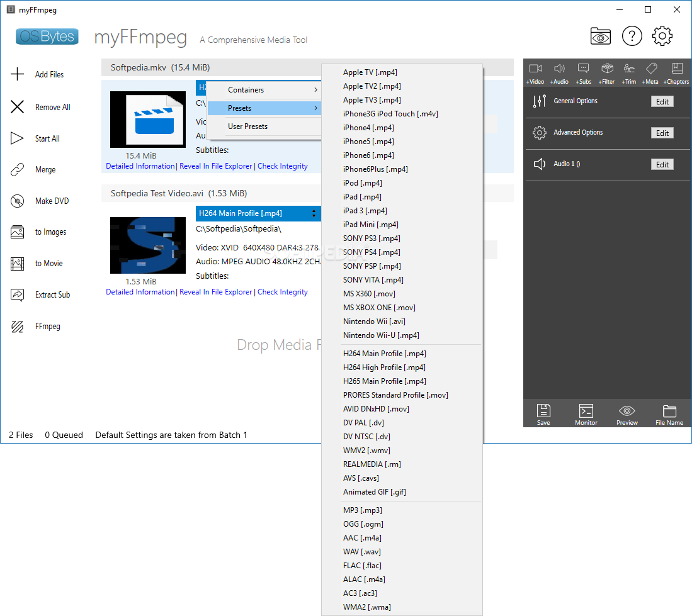Edit Audio 1 settings
This screenshot has width=692, height=616.
[x=662, y=164]
